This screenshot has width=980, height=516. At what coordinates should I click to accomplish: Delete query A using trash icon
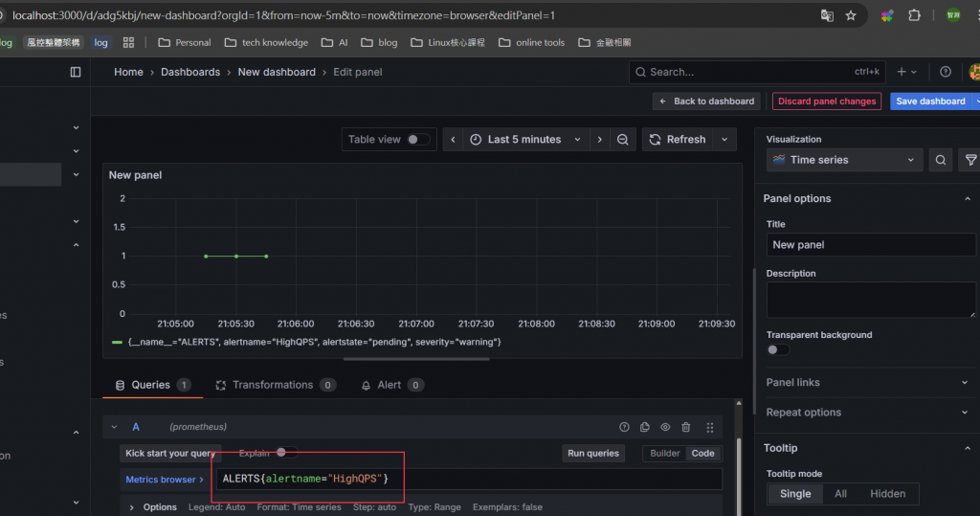click(x=685, y=427)
